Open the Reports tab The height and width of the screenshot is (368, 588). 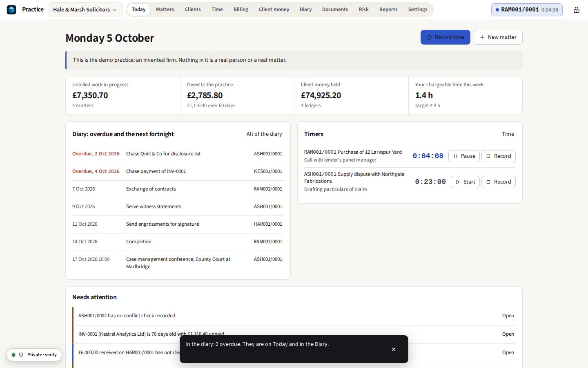point(388,9)
